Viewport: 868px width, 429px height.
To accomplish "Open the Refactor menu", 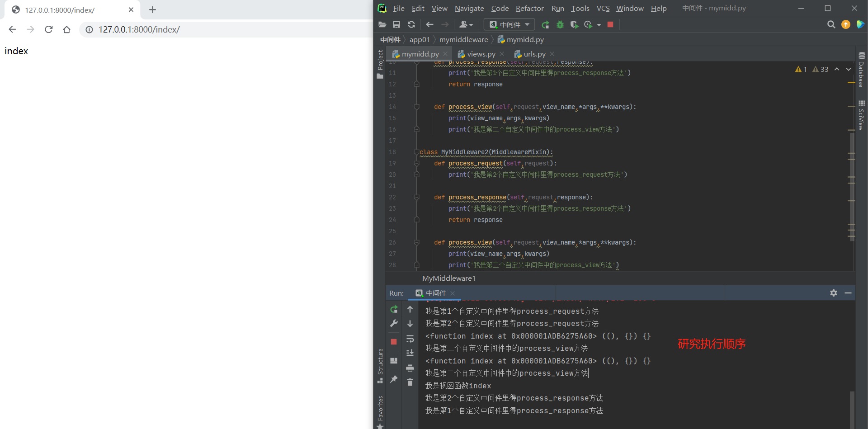I will [x=529, y=8].
